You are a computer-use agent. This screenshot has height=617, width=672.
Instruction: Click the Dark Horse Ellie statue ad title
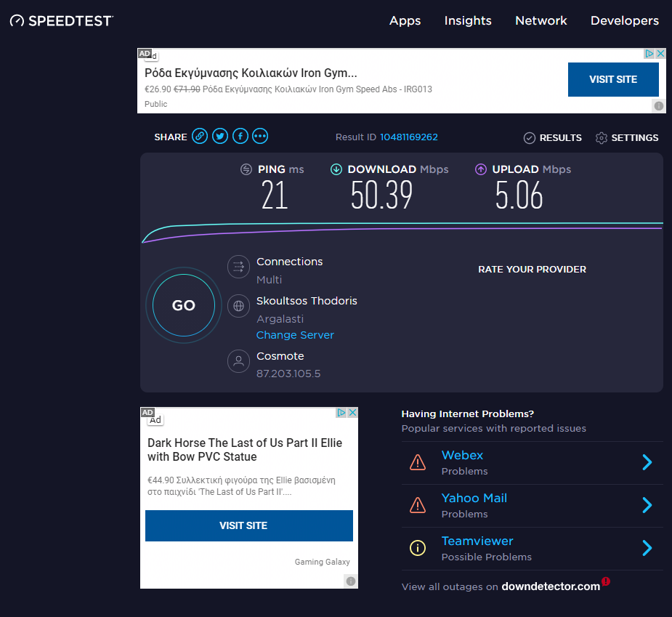coord(245,450)
